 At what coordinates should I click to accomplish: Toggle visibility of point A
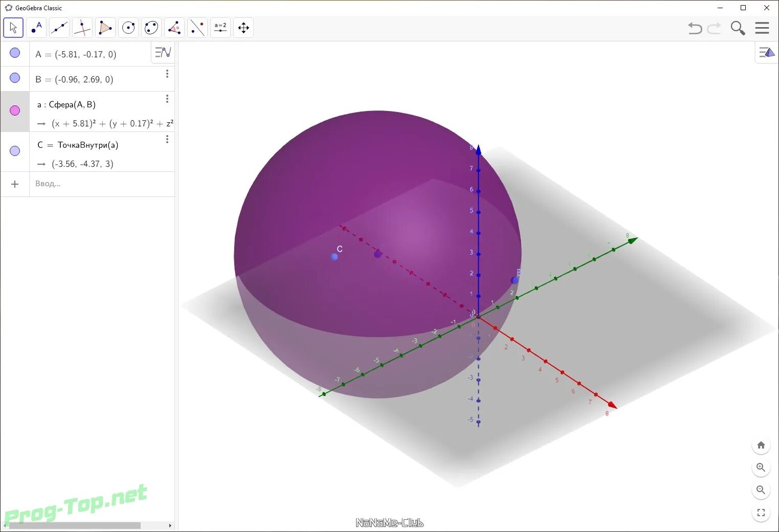coord(15,53)
